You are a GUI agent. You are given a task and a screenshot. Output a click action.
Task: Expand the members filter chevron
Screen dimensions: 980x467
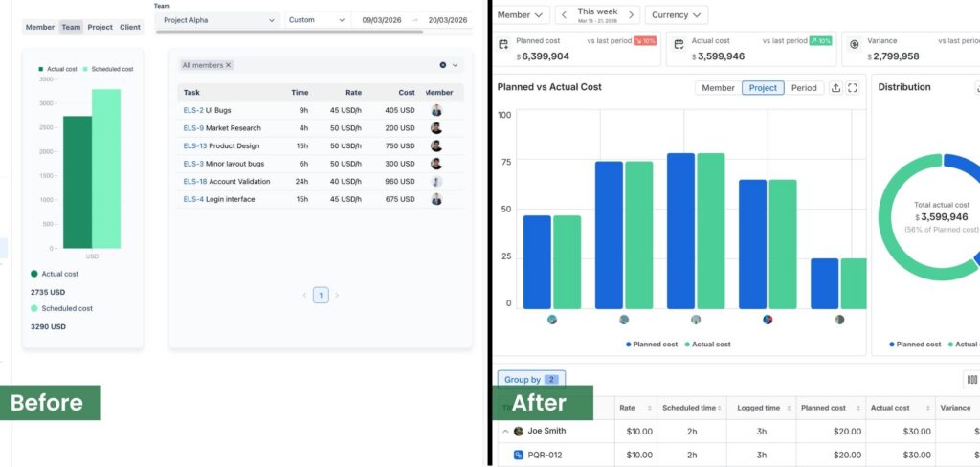coord(455,65)
